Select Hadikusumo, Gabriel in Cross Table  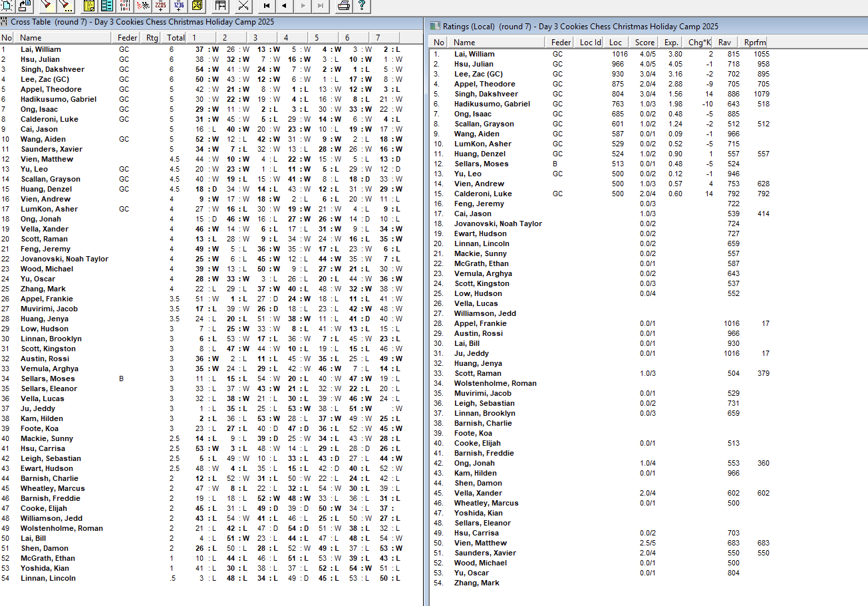[59, 99]
